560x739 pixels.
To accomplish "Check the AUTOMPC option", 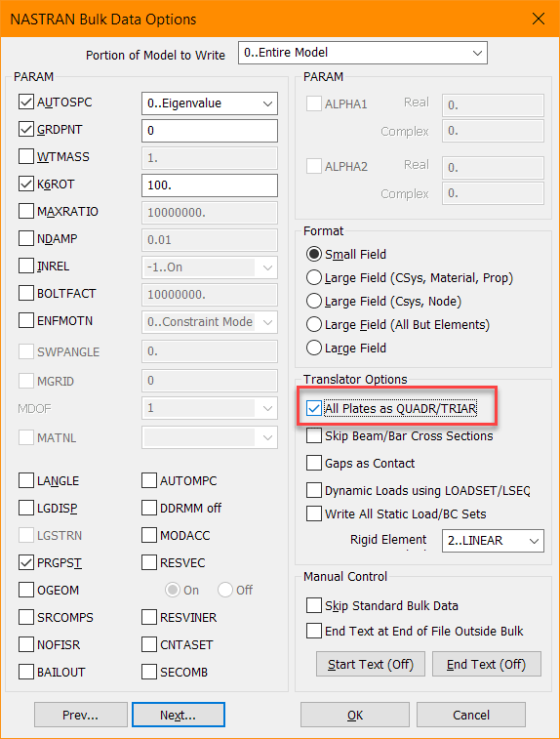I will pyautogui.click(x=149, y=480).
